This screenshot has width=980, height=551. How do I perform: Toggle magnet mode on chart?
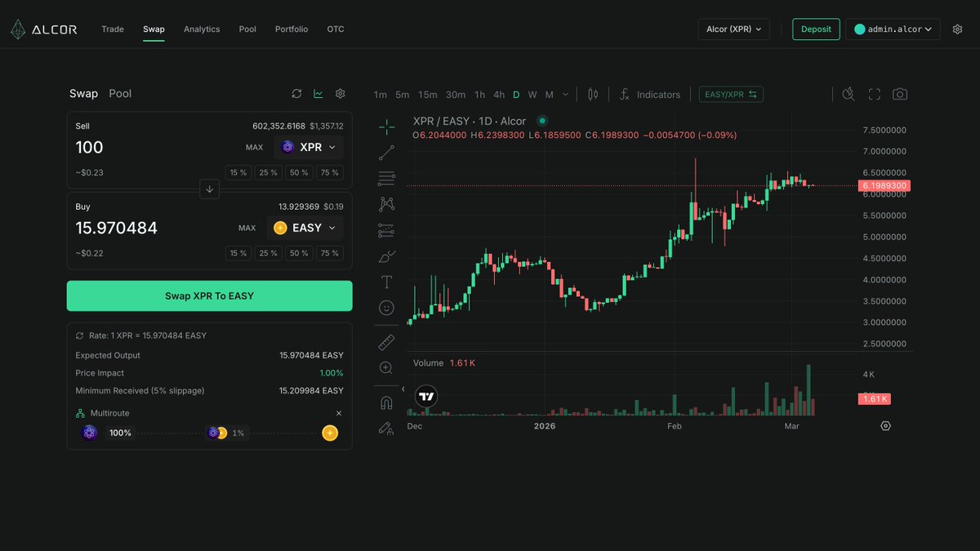click(387, 402)
